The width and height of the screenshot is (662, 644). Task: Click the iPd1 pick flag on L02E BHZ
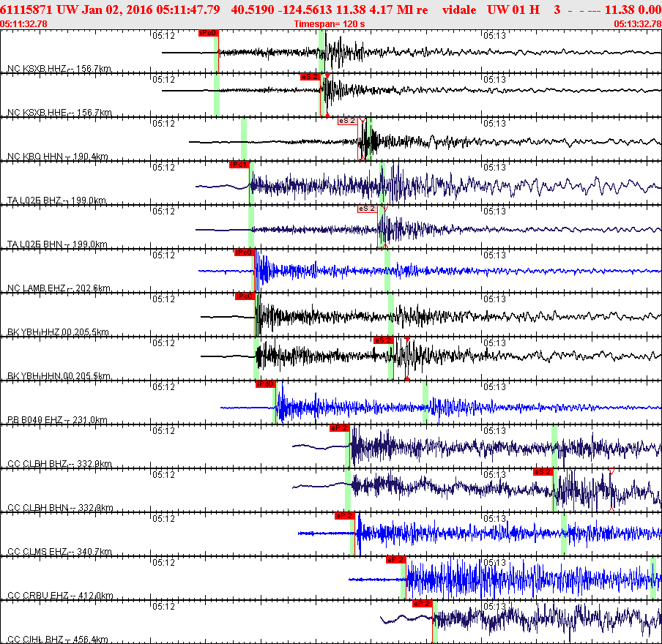pyautogui.click(x=239, y=165)
